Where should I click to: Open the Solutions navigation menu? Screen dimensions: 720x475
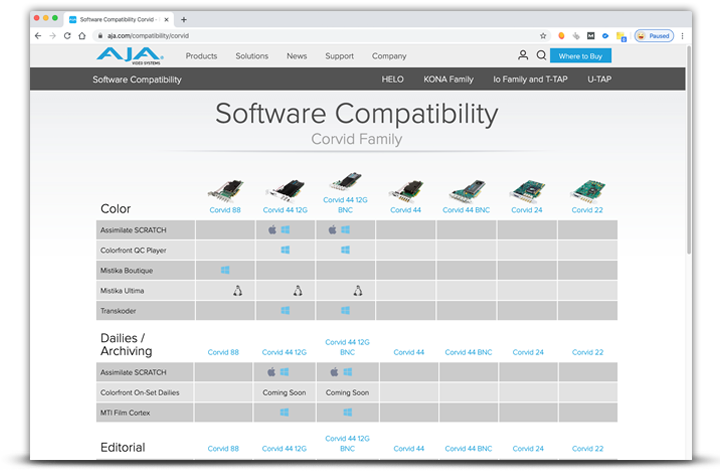tap(252, 56)
